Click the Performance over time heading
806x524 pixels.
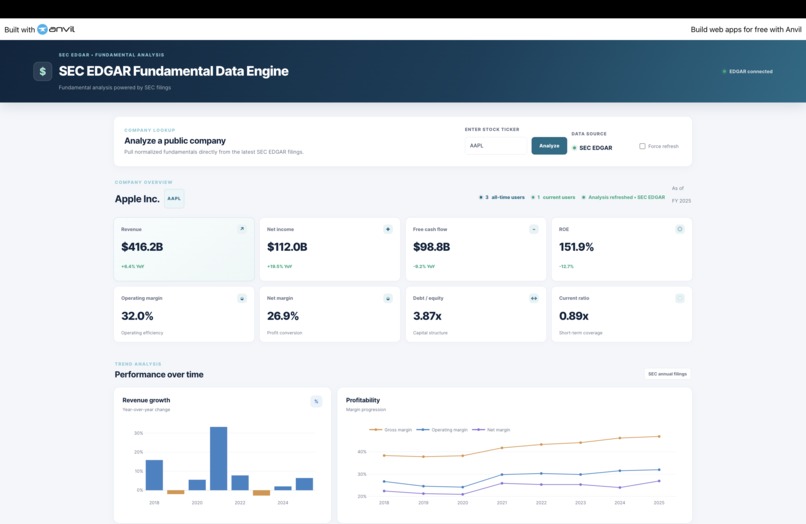click(x=159, y=374)
